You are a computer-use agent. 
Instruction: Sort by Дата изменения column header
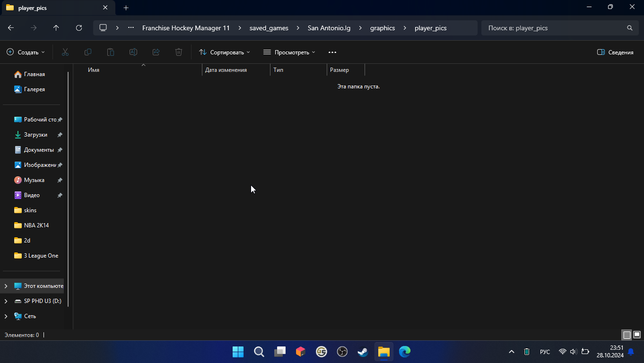point(226,70)
